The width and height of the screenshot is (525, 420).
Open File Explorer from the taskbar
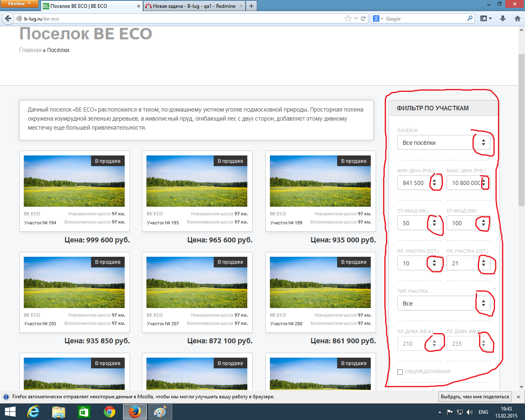[59, 412]
